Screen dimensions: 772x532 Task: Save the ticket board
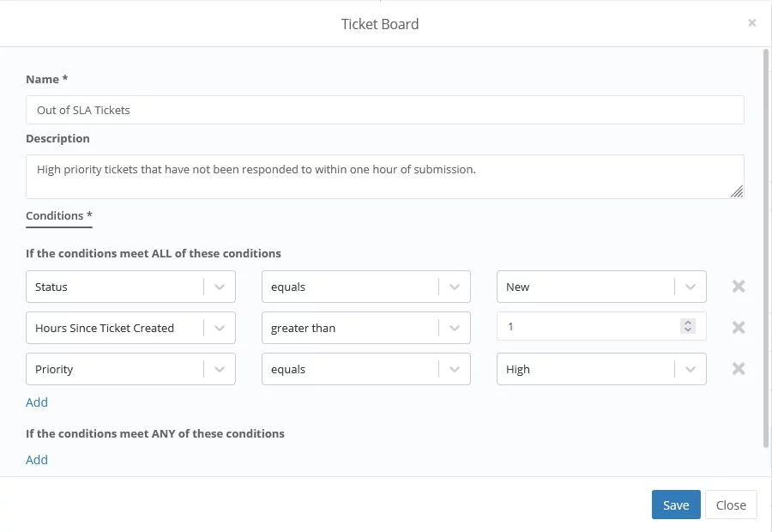click(x=676, y=505)
